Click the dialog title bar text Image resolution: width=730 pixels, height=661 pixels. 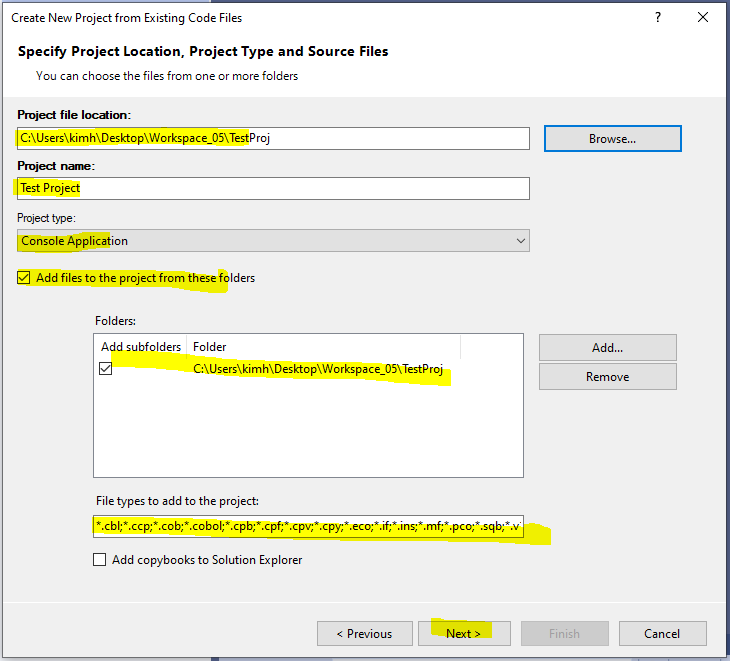pos(126,18)
